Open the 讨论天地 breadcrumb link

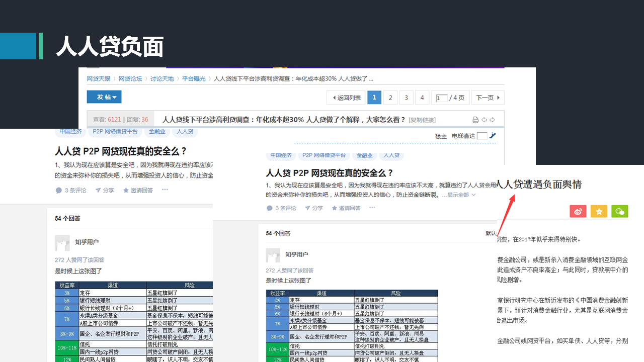[x=162, y=79]
